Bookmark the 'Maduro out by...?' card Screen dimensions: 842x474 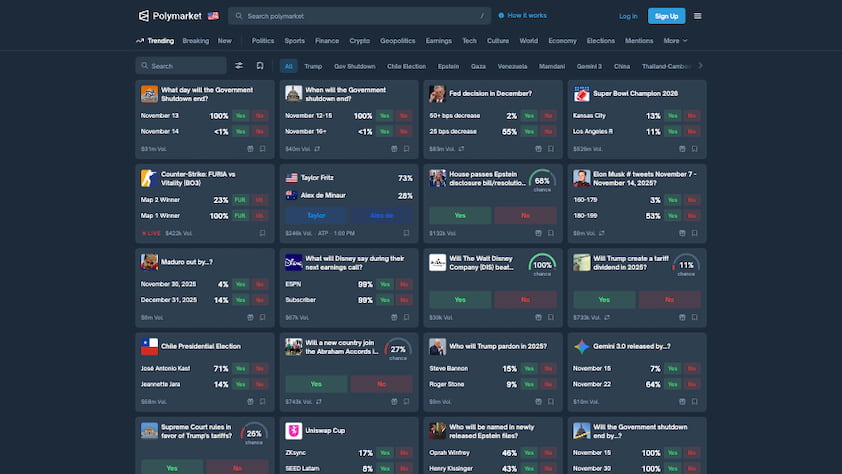tap(263, 317)
